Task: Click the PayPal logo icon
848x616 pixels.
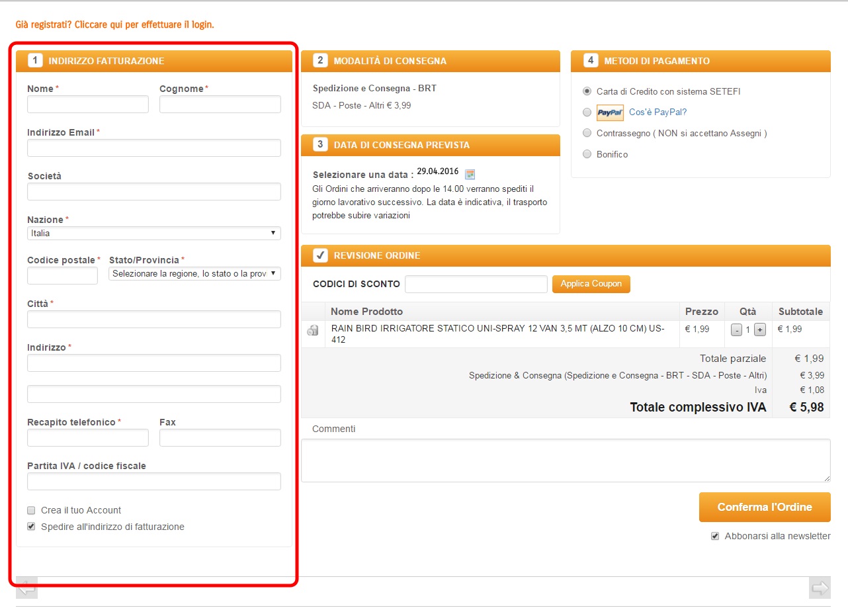Action: tap(610, 112)
